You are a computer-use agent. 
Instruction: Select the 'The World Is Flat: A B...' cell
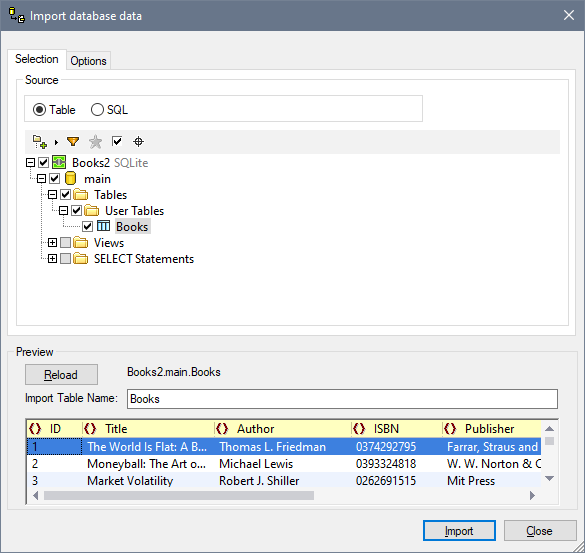click(x=148, y=447)
